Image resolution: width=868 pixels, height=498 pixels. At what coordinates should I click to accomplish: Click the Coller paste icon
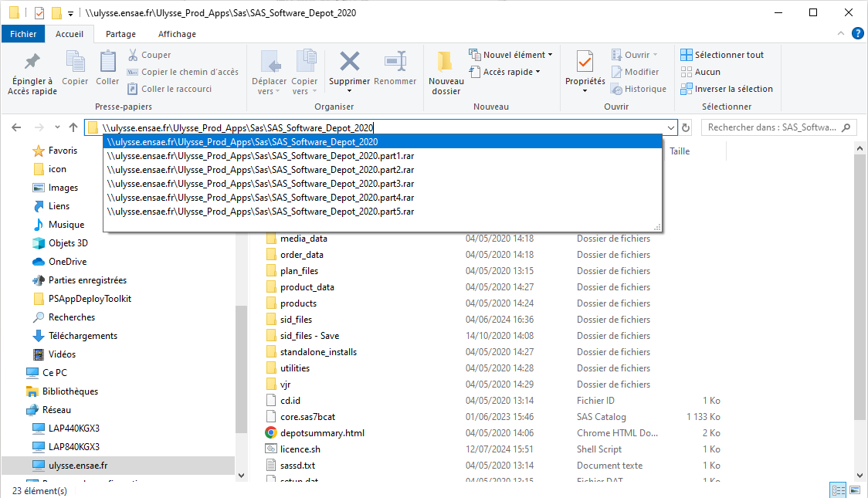click(107, 68)
